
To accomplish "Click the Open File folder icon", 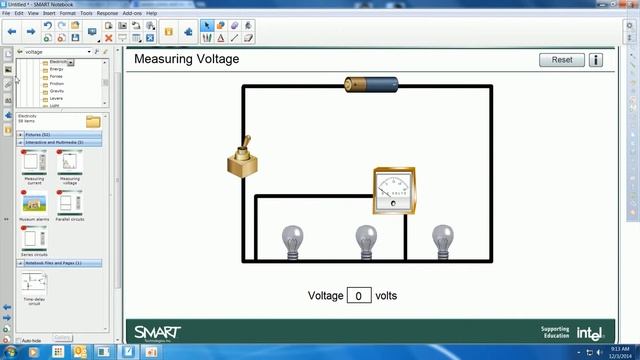I will click(75, 26).
